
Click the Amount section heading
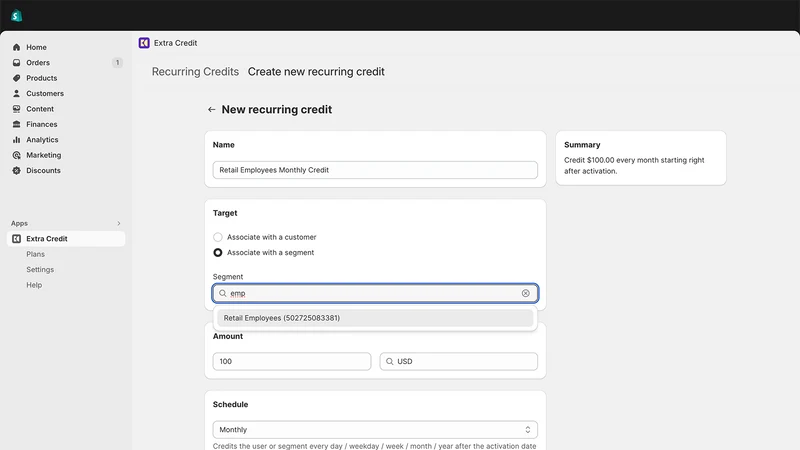coord(228,336)
